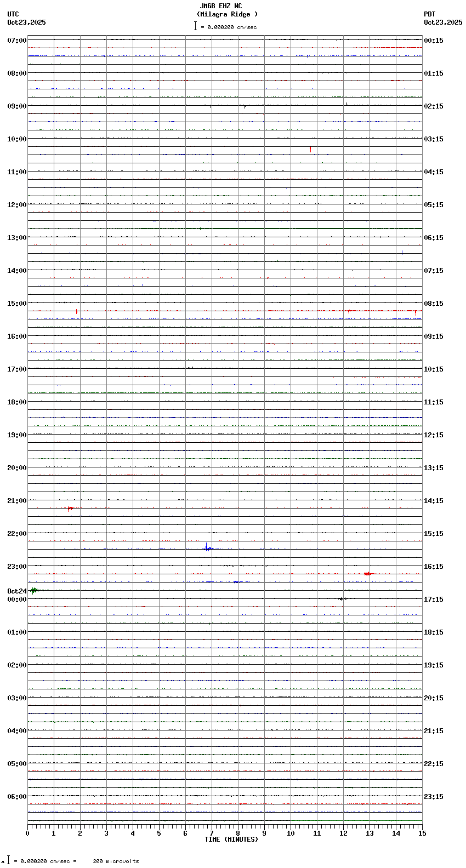Click the '06:15' PDT time label
Image resolution: width=466 pixels, height=868 pixels.
[x=434, y=238]
